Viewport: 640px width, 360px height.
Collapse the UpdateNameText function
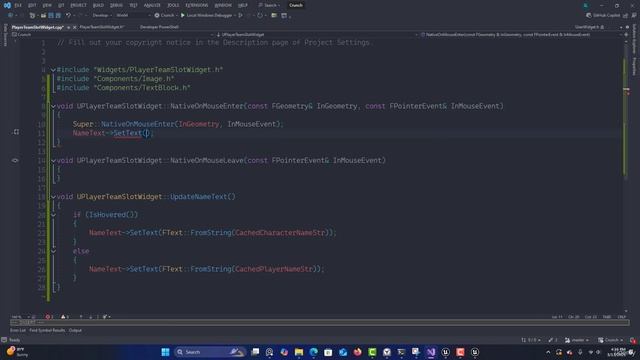(x=53, y=197)
